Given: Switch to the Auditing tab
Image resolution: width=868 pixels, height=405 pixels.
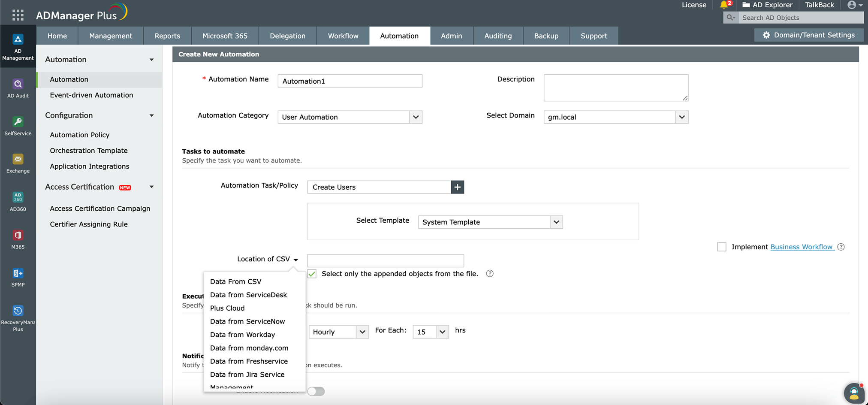Looking at the screenshot, I should 498,36.
